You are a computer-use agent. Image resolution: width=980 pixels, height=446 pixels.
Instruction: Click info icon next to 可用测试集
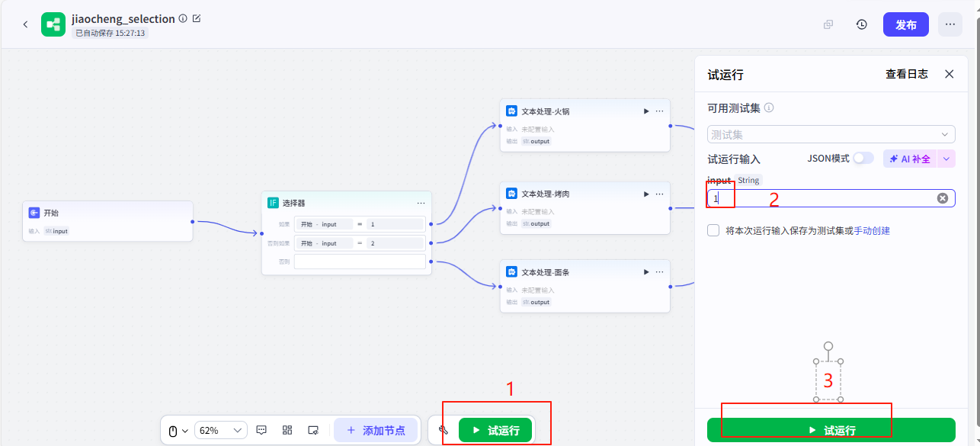(769, 108)
